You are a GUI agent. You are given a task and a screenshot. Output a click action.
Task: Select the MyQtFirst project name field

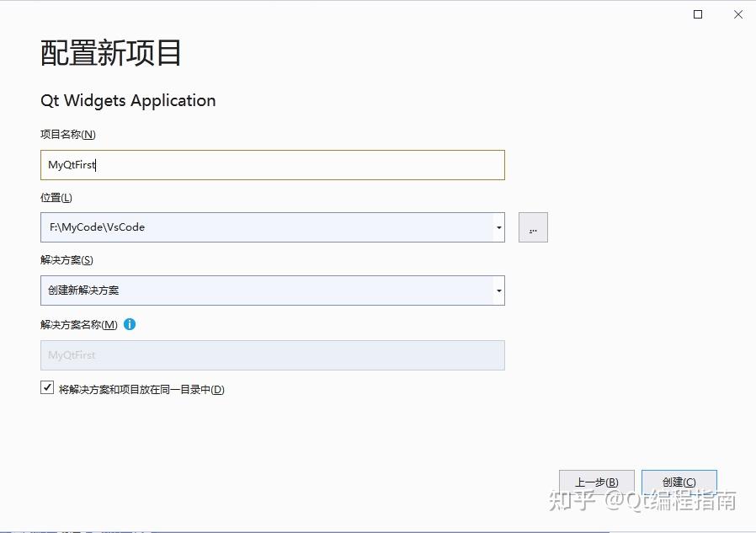click(x=271, y=165)
